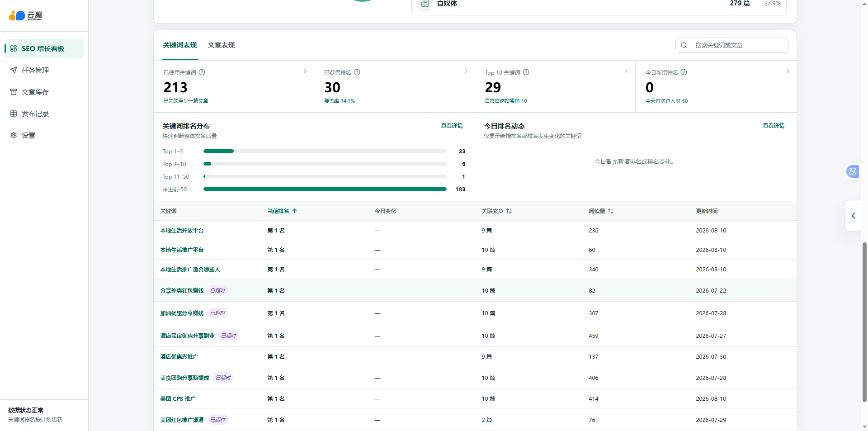Click the 已超时 tag on 加油优惠分享赚钱
Viewport: 868px width, 431px height.
click(218, 313)
